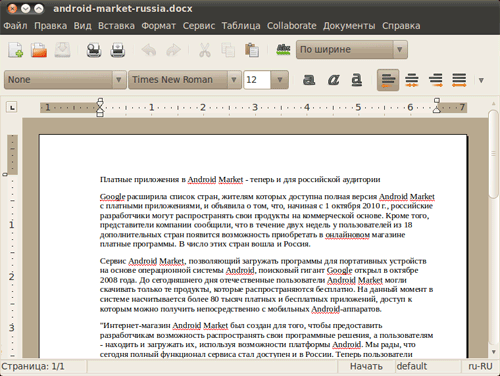Toggle underline formatting

pos(357,80)
